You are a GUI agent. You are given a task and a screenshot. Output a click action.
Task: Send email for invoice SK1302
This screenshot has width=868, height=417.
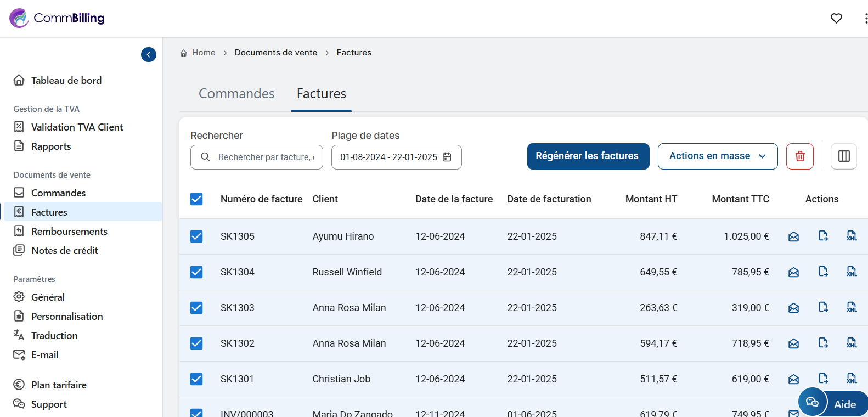pyautogui.click(x=793, y=343)
